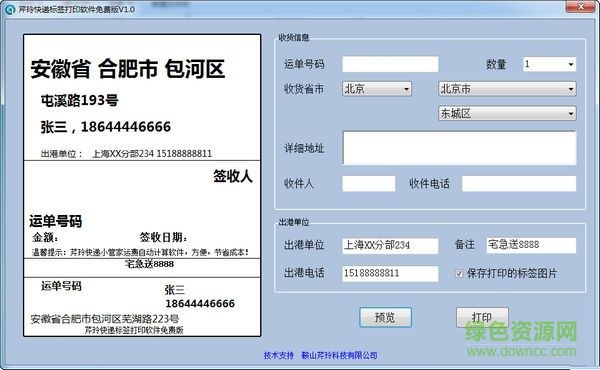Focus the 收件人 name field
This screenshot has height=370, width=600.
click(x=368, y=184)
